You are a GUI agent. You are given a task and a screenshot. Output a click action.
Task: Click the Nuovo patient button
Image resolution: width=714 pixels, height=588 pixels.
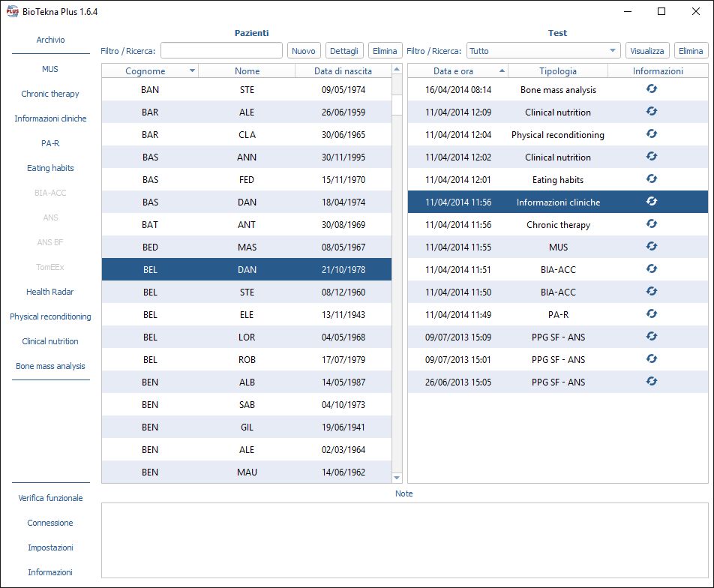304,51
